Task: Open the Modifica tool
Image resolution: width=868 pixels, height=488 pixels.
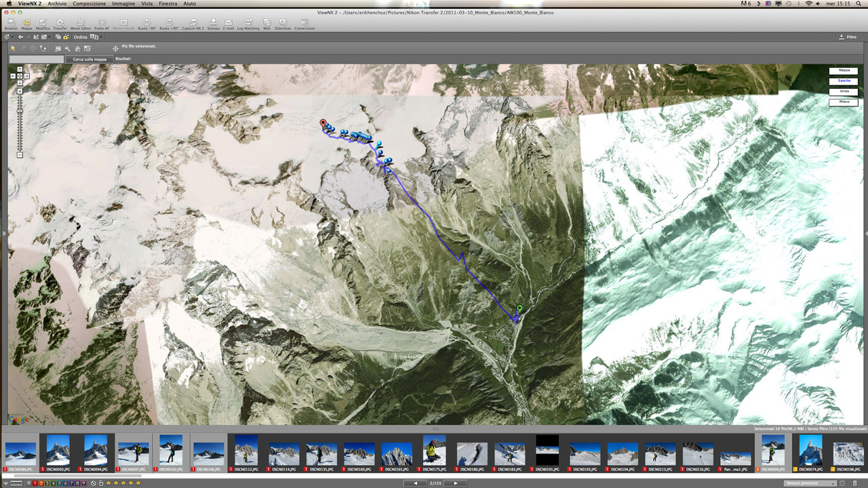Action: coord(43,24)
